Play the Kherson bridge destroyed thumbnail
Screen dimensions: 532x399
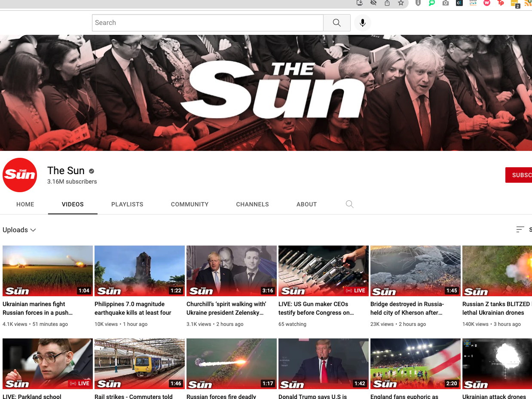tap(416, 271)
